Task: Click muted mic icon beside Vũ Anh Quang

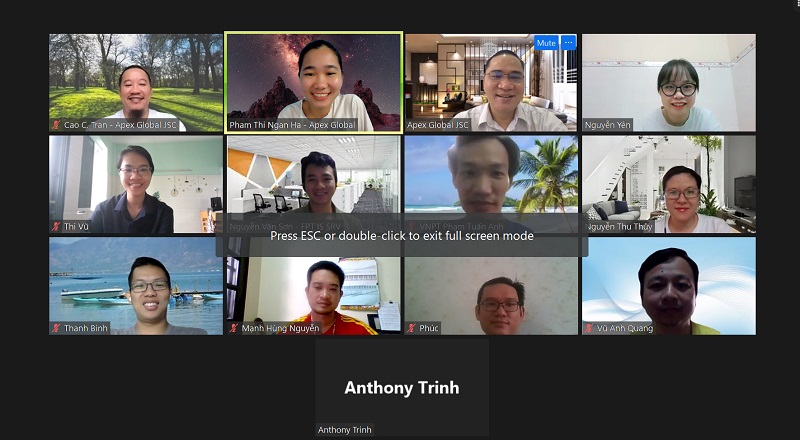Action: tap(589, 328)
